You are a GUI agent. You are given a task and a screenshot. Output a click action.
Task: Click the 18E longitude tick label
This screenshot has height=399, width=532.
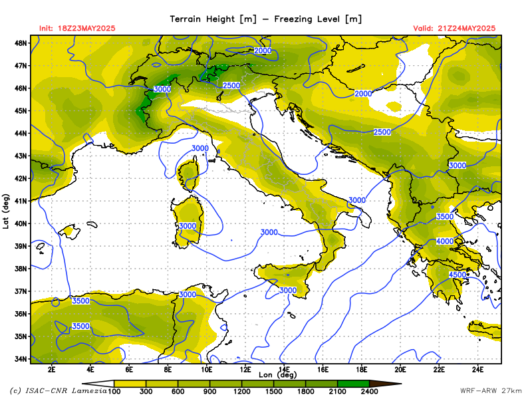(x=361, y=370)
